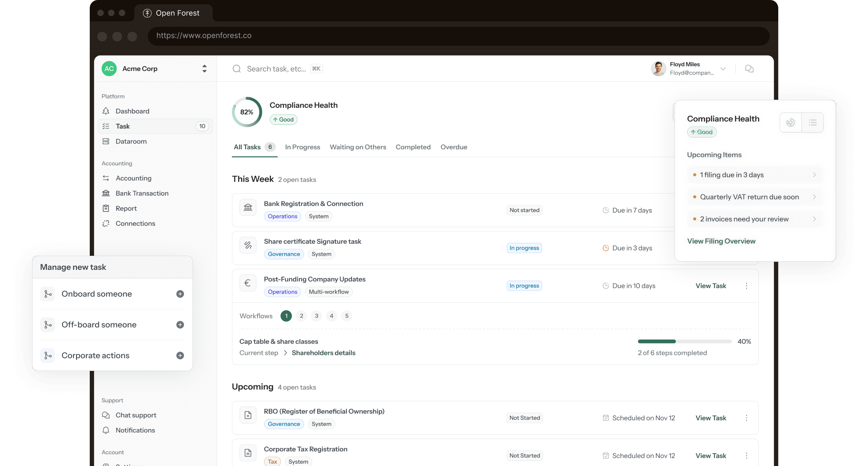
Task: Click the search magnifier icon
Action: click(237, 69)
